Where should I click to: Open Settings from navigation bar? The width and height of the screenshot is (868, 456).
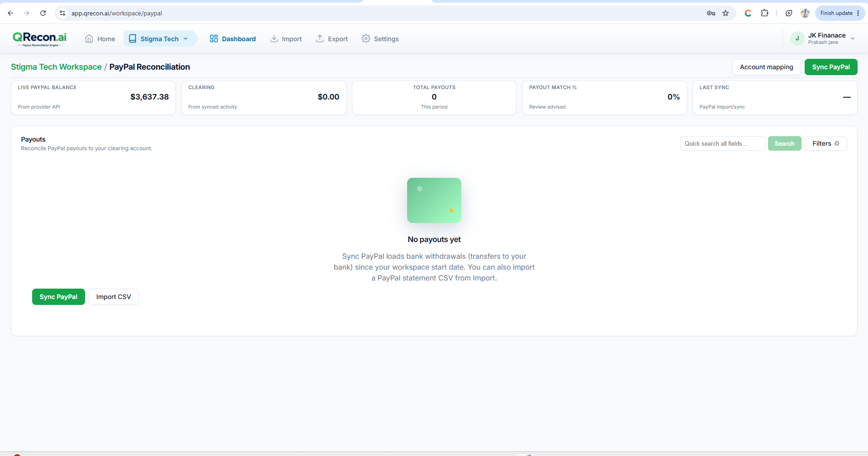[x=380, y=39]
